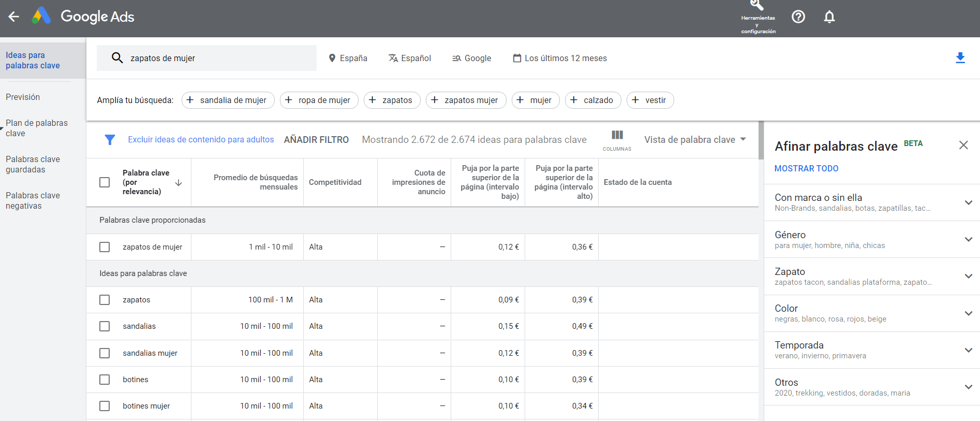Click the Google search network icon
The width and height of the screenshot is (980, 421).
[x=456, y=59]
